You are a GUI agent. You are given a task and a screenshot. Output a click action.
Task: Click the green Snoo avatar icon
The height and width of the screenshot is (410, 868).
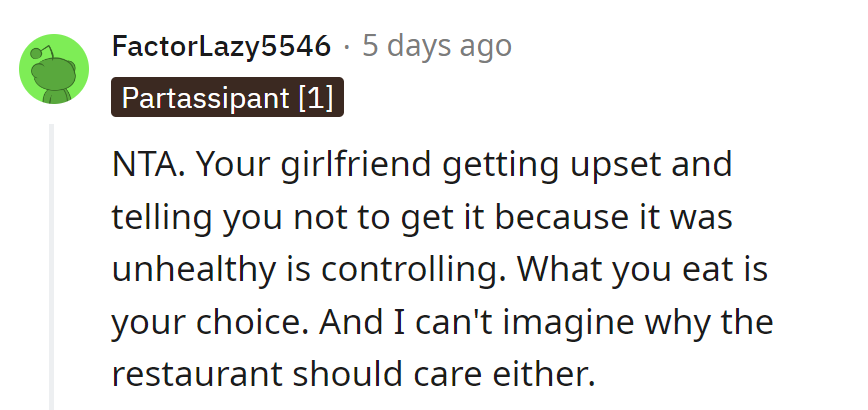(54, 68)
